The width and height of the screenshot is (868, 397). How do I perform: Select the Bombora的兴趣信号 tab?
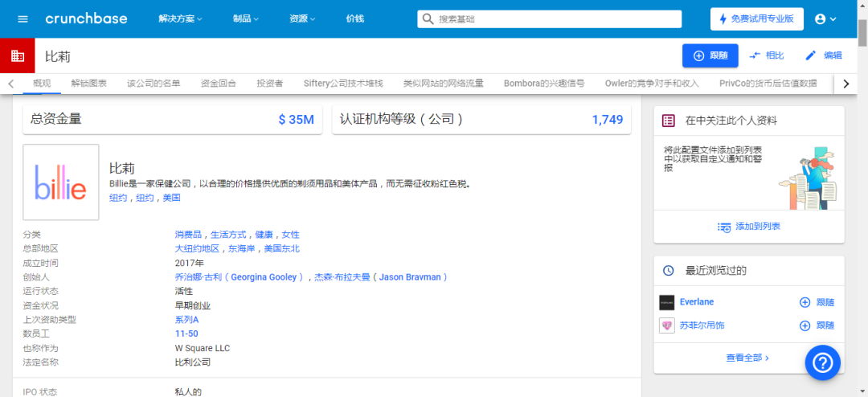click(544, 84)
